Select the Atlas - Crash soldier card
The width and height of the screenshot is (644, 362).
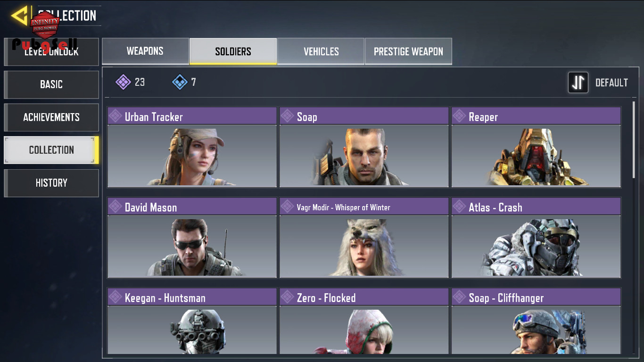coord(536,238)
